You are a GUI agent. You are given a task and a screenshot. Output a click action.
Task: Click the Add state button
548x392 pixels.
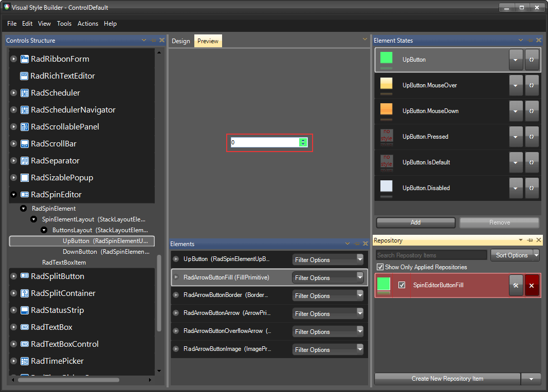coord(415,222)
